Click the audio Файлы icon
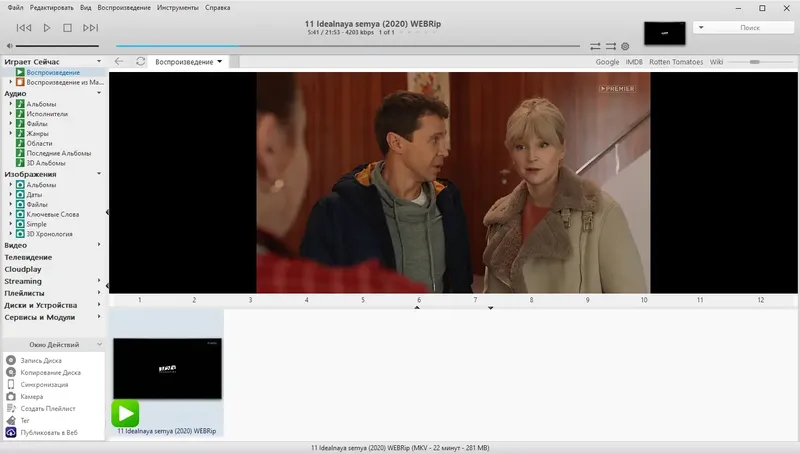 (x=20, y=123)
